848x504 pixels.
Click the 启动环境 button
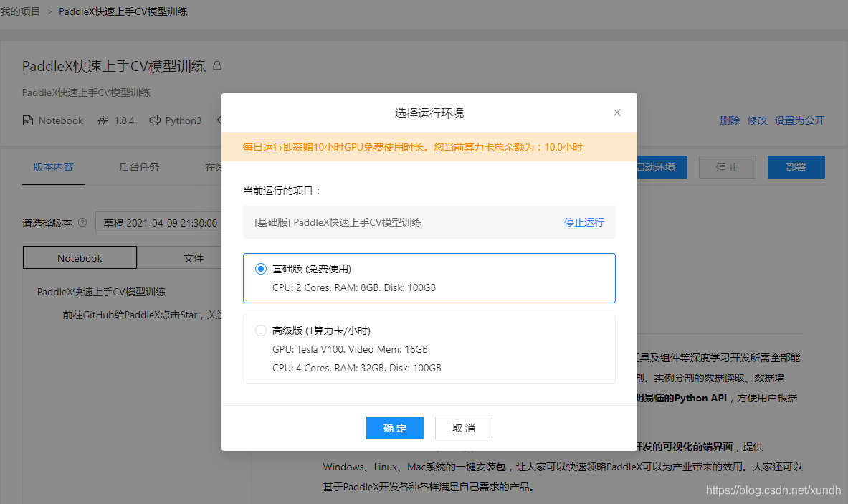[662, 167]
